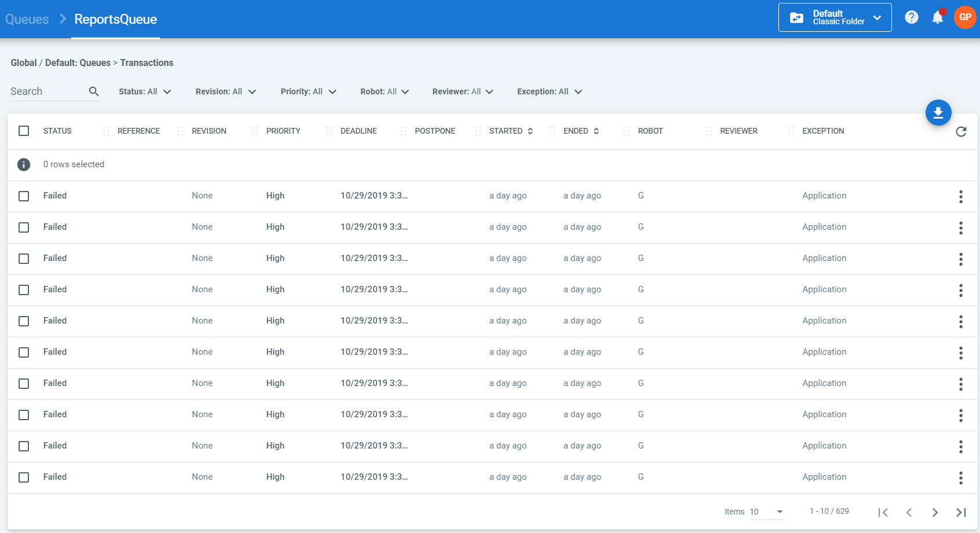Viewport: 980px width, 533px height.
Task: Click the DEADLINE column header
Action: (x=359, y=131)
